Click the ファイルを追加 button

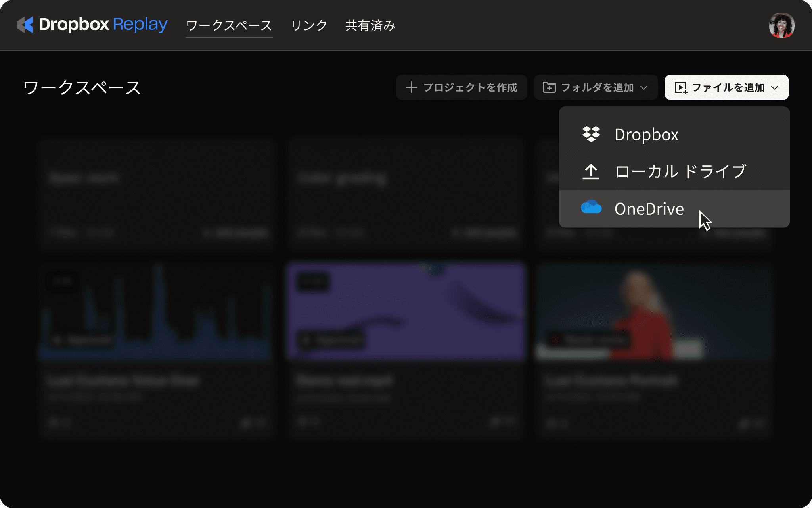(726, 87)
